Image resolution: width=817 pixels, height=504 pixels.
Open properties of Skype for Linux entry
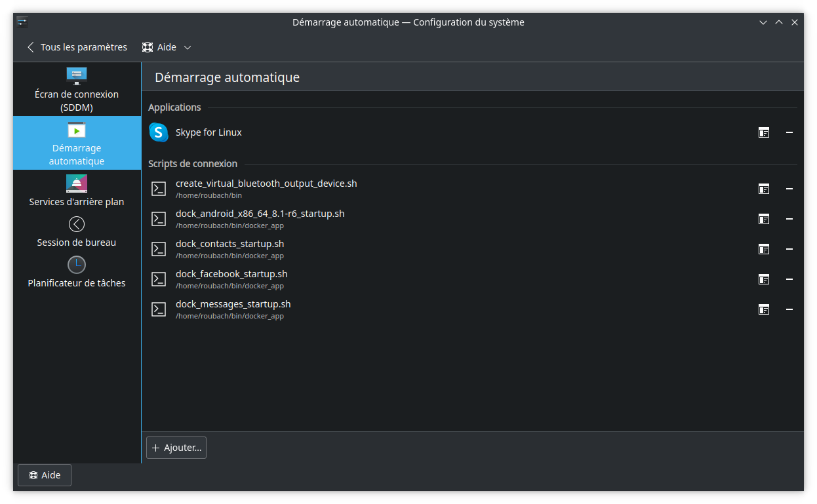(x=764, y=132)
